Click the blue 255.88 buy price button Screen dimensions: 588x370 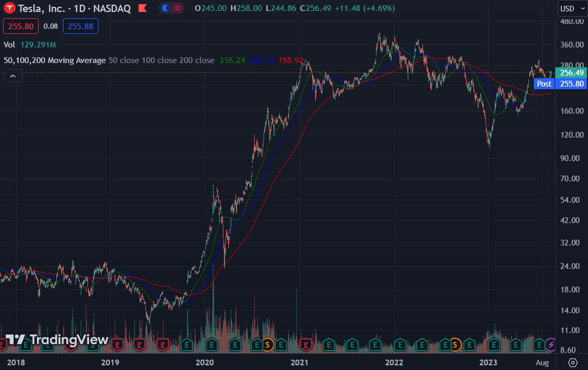81,26
